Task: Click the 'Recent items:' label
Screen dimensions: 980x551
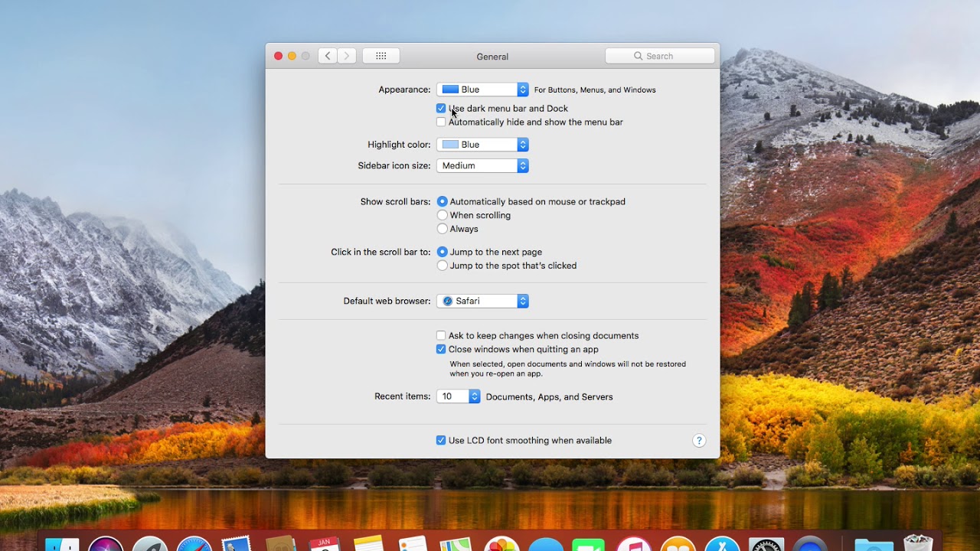Action: pyautogui.click(x=402, y=396)
